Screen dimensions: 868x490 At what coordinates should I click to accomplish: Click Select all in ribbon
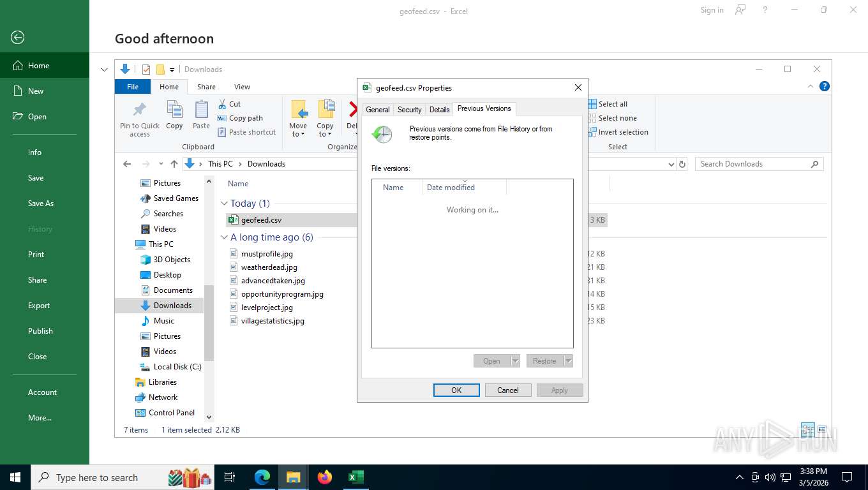pos(608,103)
